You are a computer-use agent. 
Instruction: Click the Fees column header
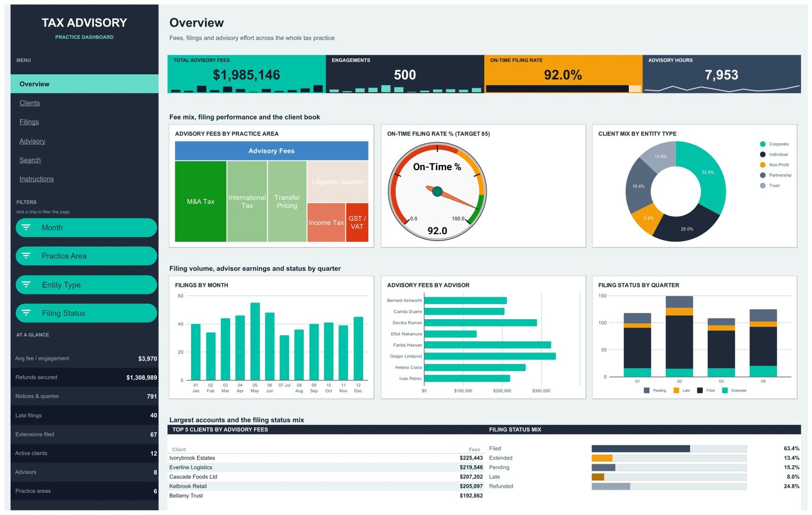point(475,449)
